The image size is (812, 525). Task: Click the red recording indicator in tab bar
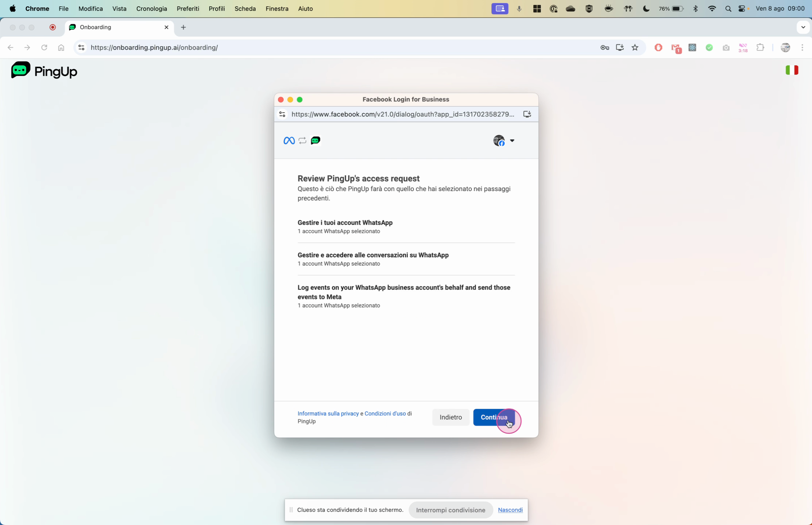coord(53,27)
